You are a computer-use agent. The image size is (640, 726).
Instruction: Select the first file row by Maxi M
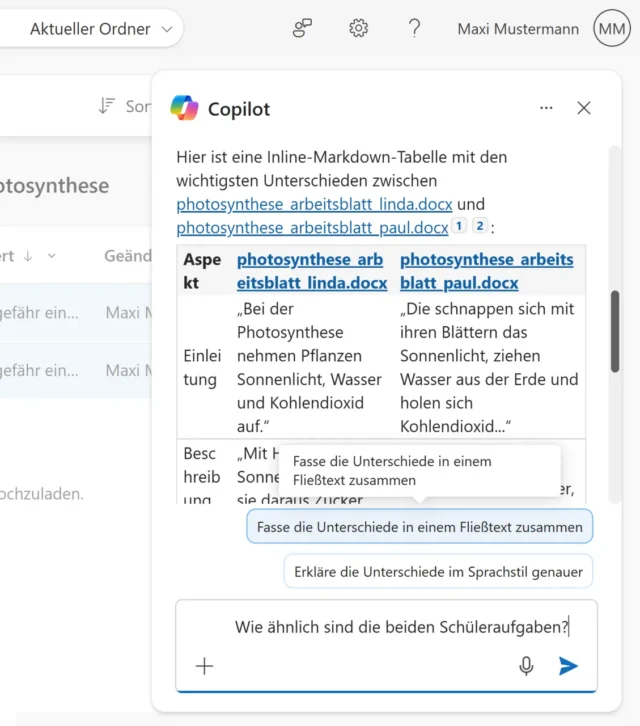[x=75, y=313]
